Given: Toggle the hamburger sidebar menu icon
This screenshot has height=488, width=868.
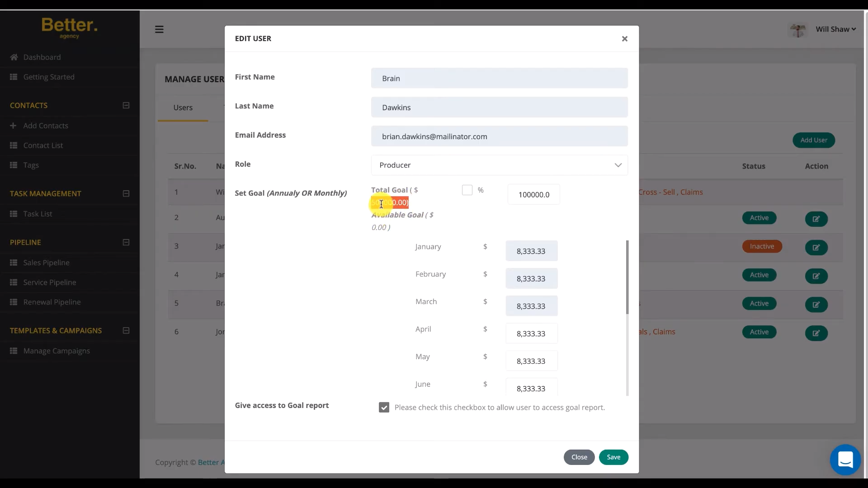Looking at the screenshot, I should pyautogui.click(x=159, y=29).
